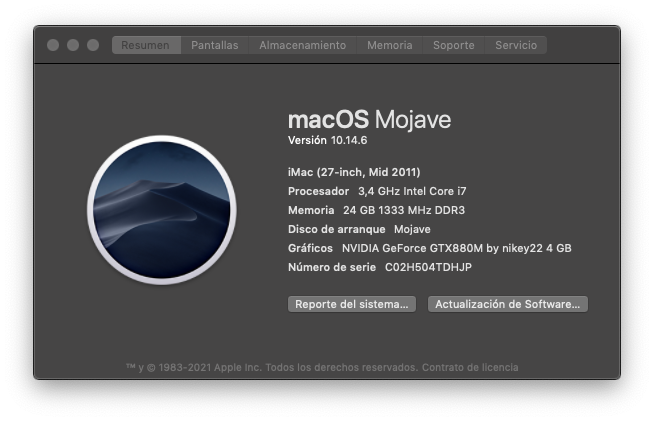This screenshot has height=421, width=654.
Task: Switch to the Servicio tab
Action: tap(516, 45)
